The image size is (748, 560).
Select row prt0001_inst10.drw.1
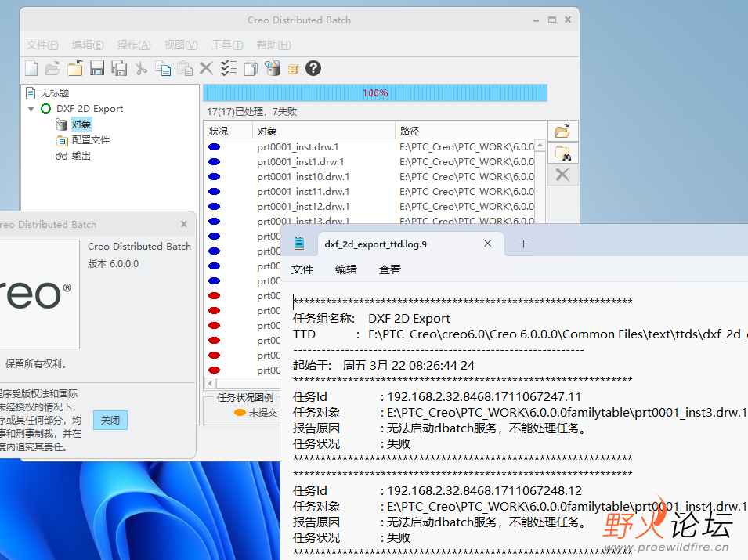[x=370, y=176]
